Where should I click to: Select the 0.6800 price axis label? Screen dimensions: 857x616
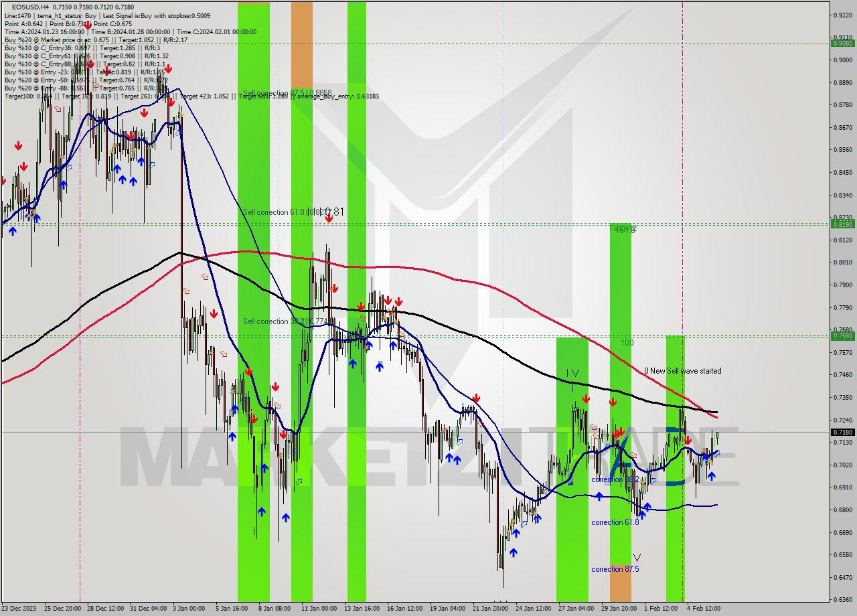click(842, 510)
